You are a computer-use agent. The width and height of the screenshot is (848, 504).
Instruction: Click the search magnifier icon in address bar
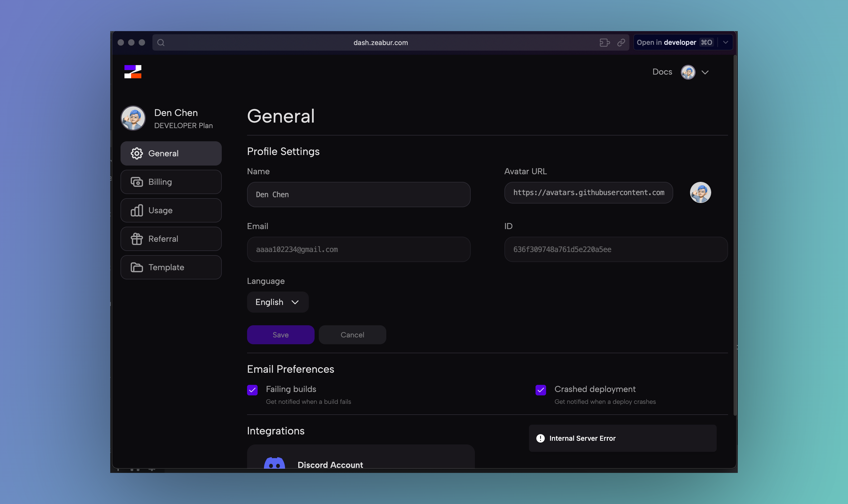(161, 42)
